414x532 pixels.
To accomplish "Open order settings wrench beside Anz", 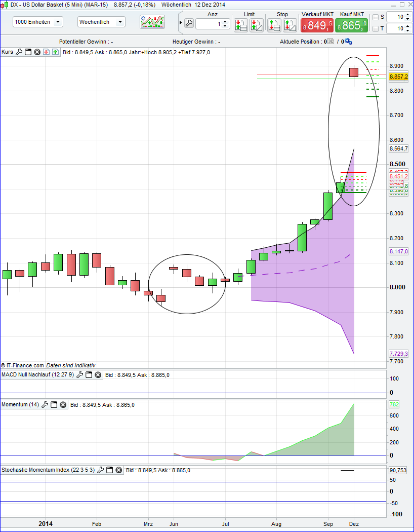I will pos(189,23).
